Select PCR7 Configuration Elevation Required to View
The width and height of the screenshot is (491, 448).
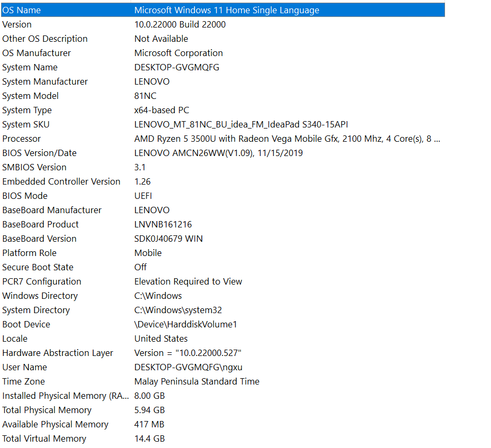[x=188, y=281]
